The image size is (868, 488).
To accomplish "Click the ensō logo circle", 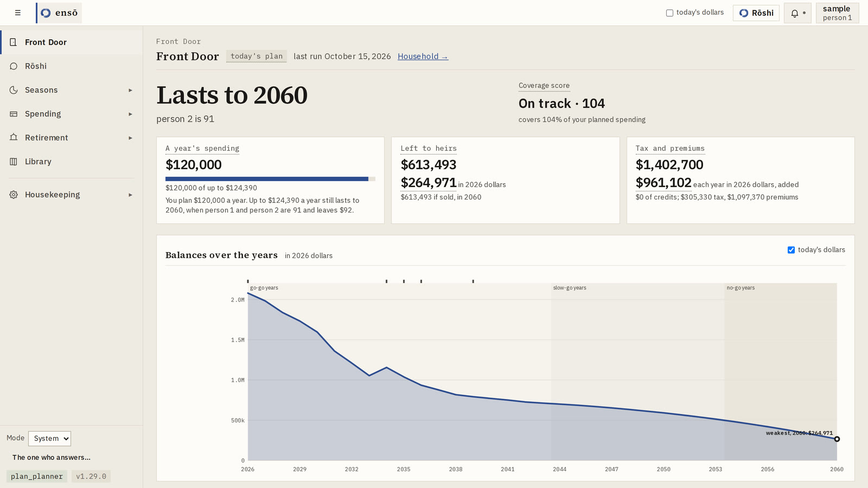I will [x=46, y=12].
